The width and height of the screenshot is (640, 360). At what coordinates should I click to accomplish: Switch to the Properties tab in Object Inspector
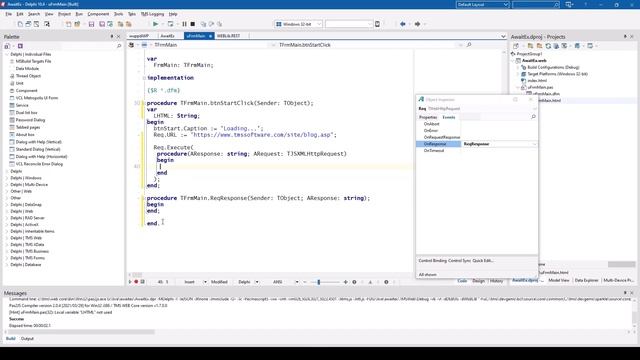[428, 117]
